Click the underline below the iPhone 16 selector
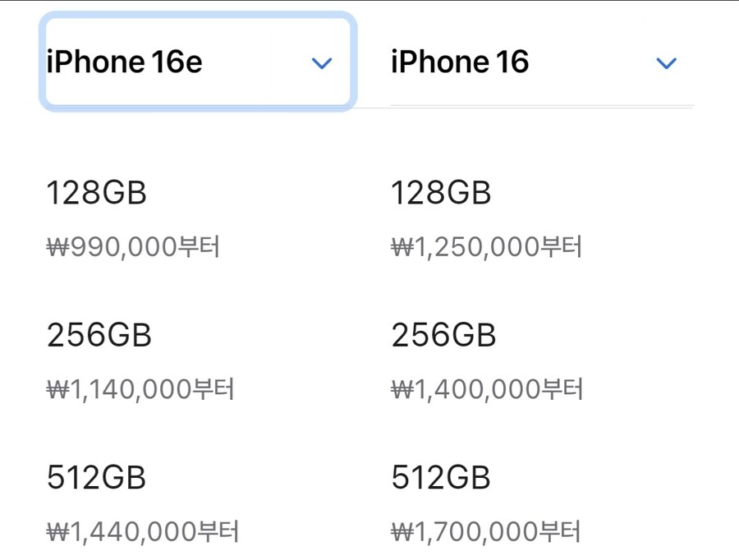The image size is (739, 560). 542,107
